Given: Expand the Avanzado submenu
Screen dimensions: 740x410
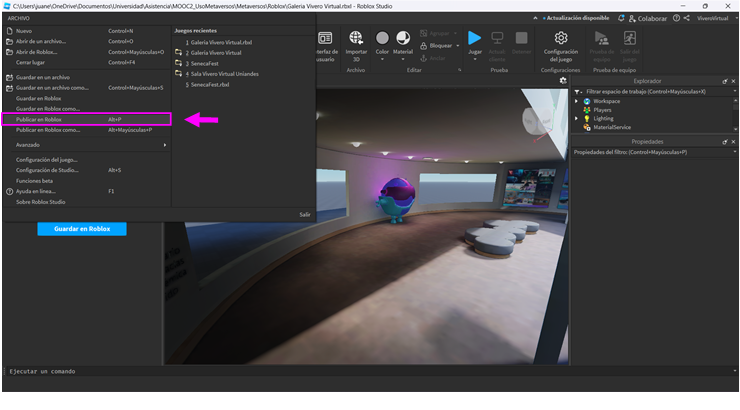Looking at the screenshot, I should click(87, 145).
